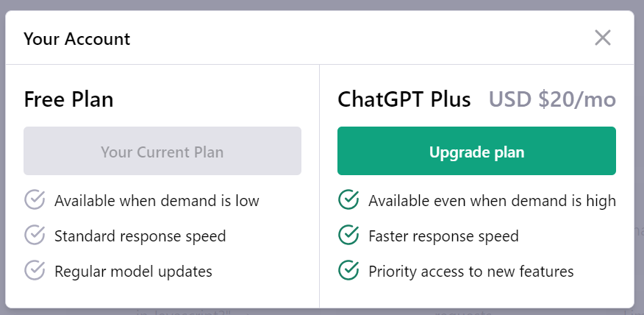Click the Faster response speed text
This screenshot has width=644, height=315.
[443, 236]
